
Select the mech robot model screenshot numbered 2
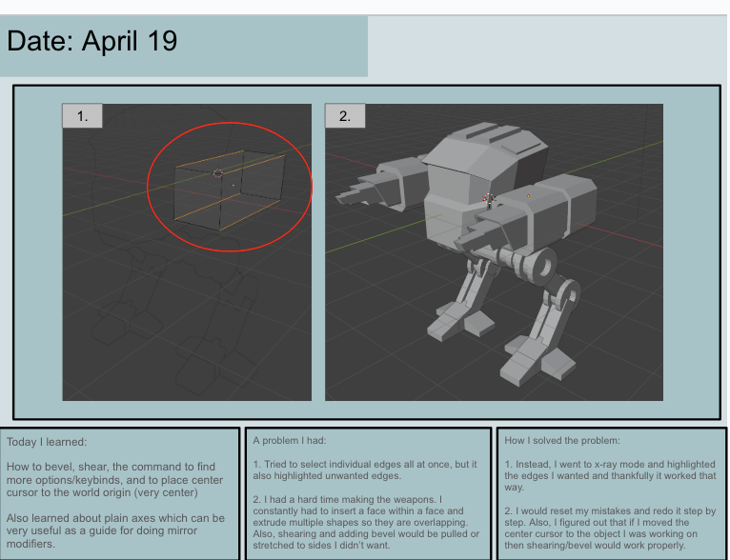click(494, 252)
